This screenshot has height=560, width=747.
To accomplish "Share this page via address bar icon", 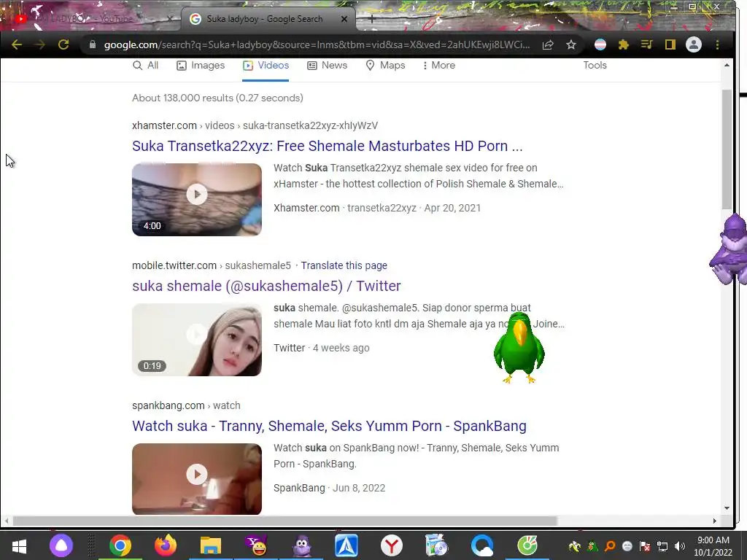I will tap(548, 44).
